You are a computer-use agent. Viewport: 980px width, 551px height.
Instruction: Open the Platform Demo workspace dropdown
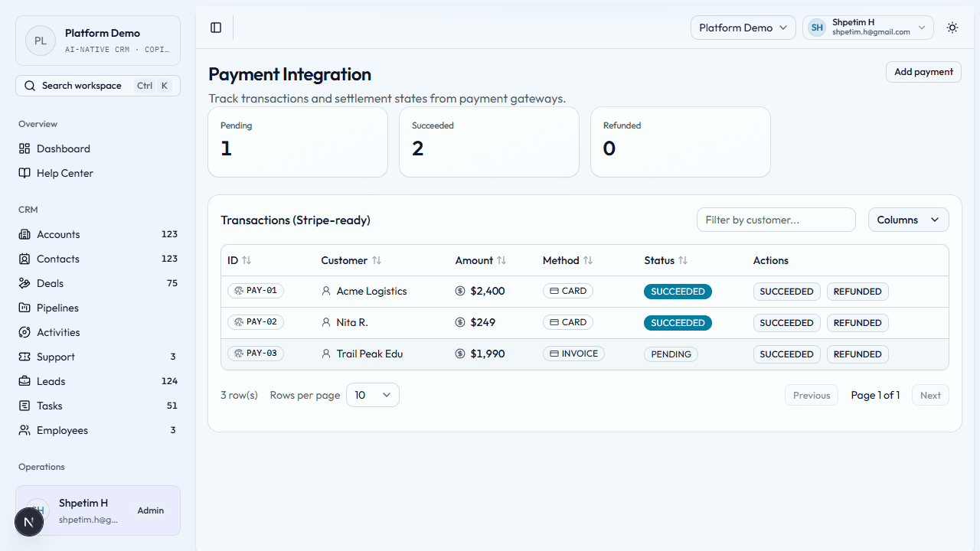[742, 27]
